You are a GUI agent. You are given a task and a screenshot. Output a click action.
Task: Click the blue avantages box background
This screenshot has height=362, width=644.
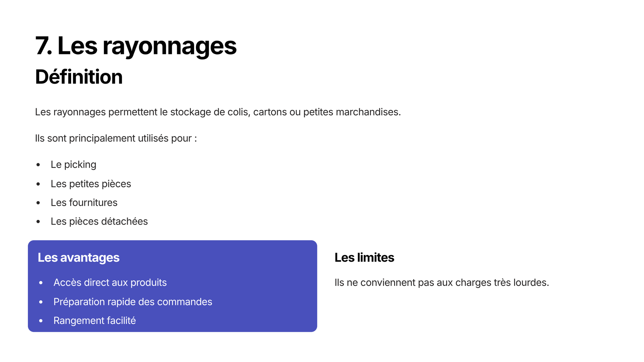click(262, 268)
